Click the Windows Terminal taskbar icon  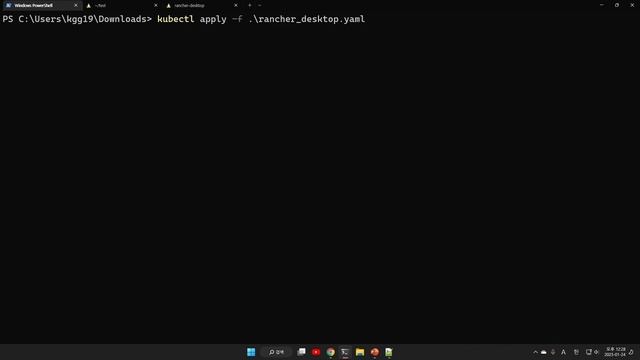coord(345,352)
